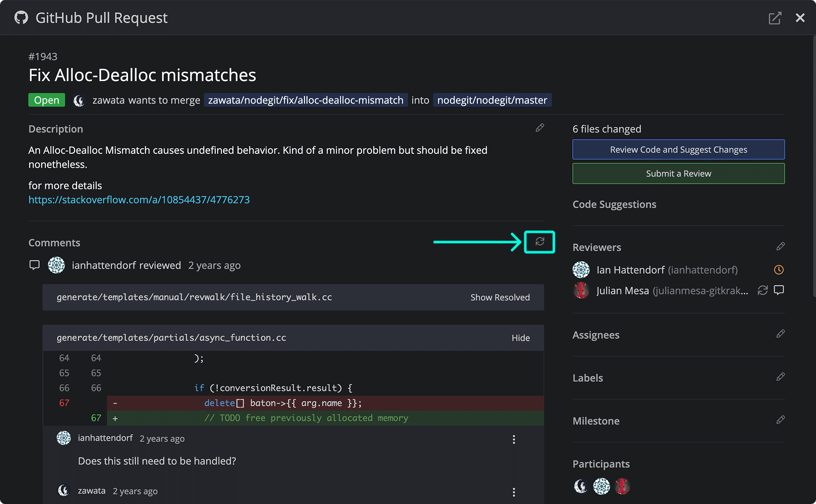View Julian Mesa's review comment icon
The height and width of the screenshot is (504, 816).
779,290
